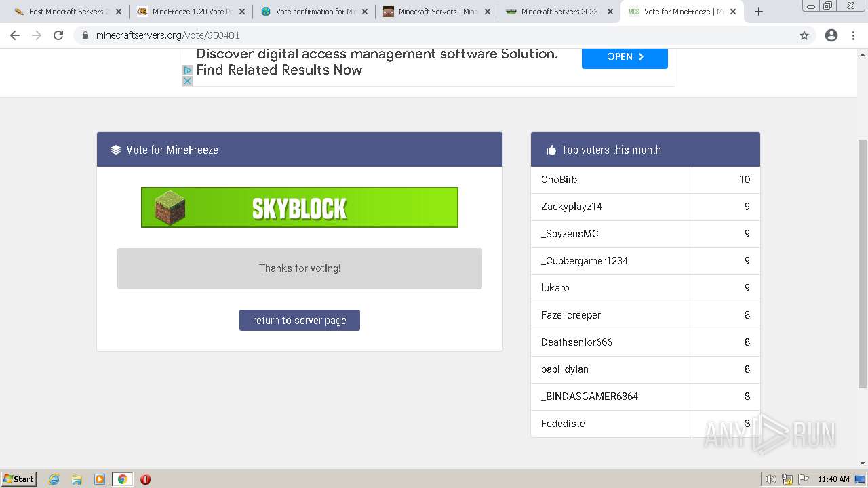The width and height of the screenshot is (868, 488).
Task: Click the network tray icon
Action: pos(787,479)
